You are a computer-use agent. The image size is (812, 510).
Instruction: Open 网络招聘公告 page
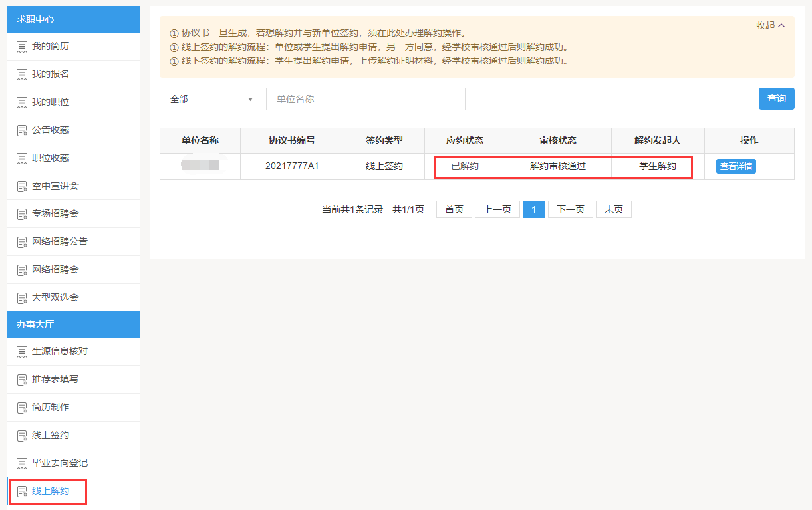click(73, 242)
